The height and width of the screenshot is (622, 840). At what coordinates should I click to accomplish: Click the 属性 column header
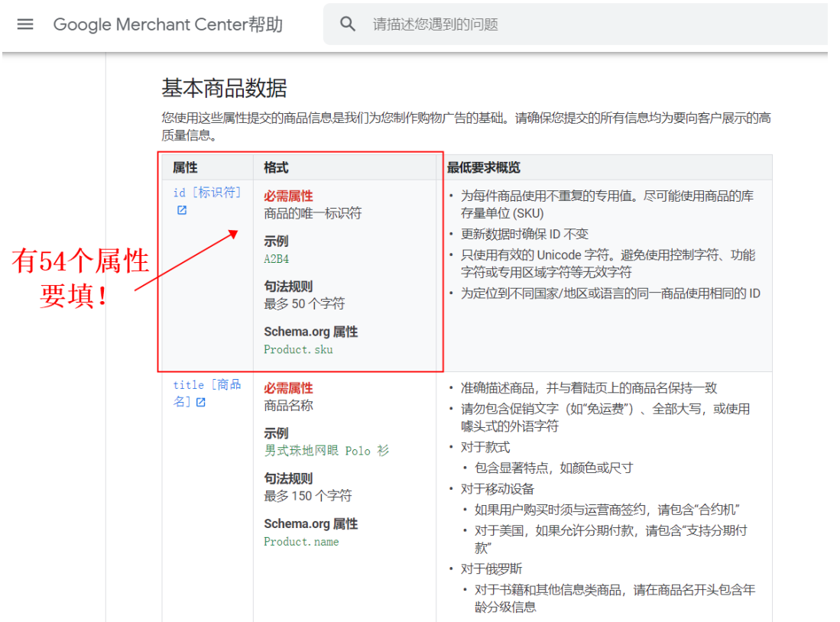[185, 167]
